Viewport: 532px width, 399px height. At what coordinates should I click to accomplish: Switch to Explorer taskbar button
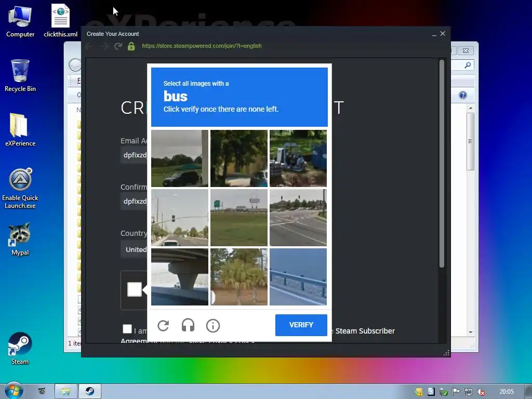tap(66, 392)
